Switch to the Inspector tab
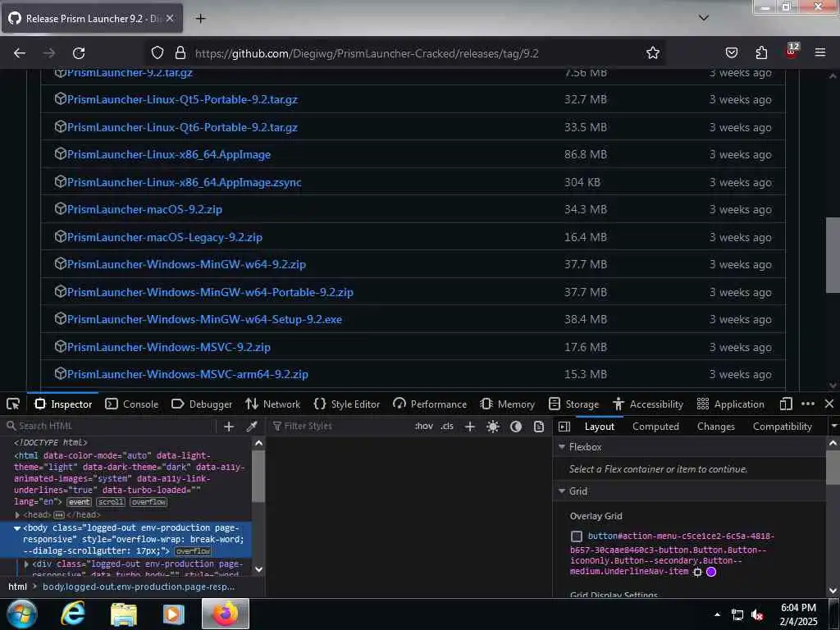The image size is (840, 630). click(x=63, y=404)
